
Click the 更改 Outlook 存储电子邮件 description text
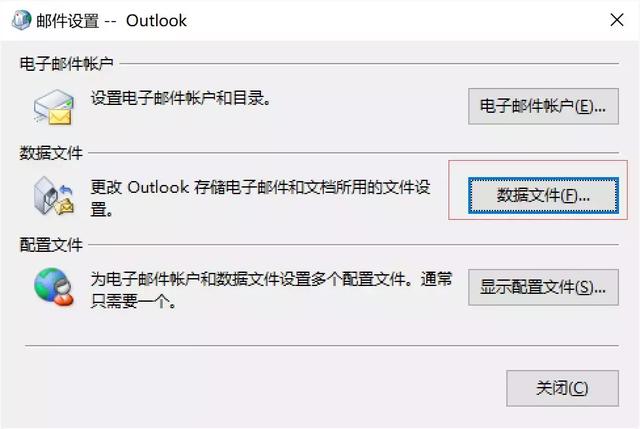pyautogui.click(x=260, y=198)
